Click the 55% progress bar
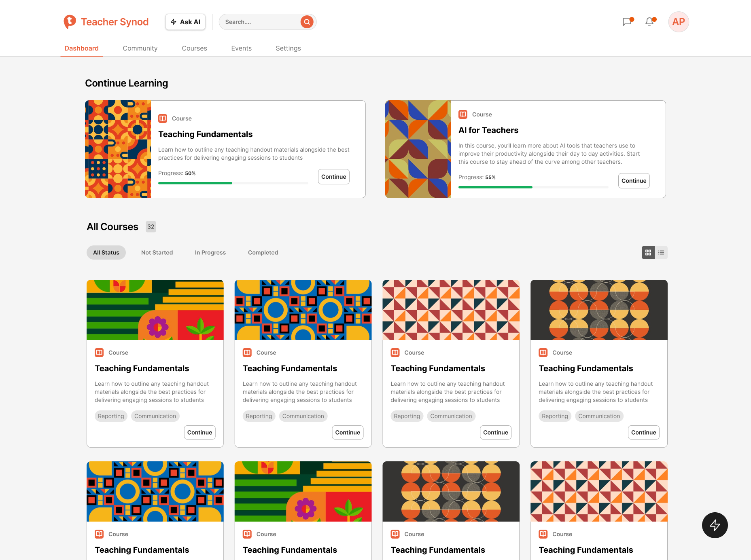Screen dimensions: 751x560 pos(533,187)
